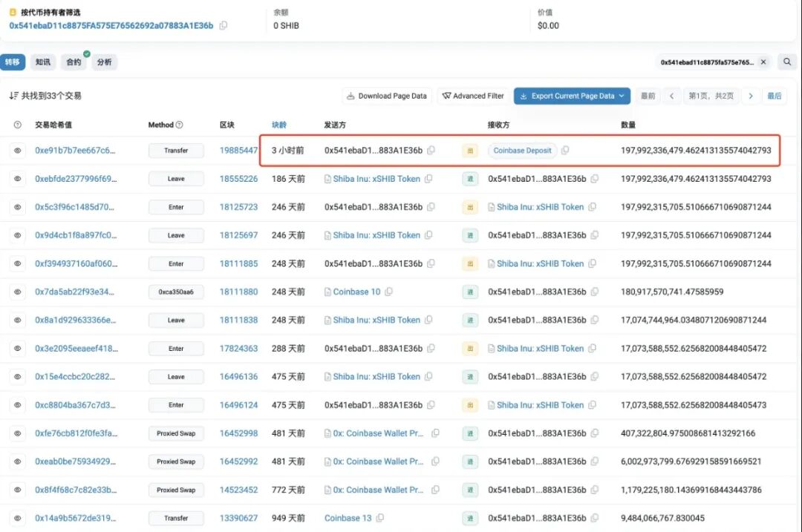Open help icon in table header

17,125
